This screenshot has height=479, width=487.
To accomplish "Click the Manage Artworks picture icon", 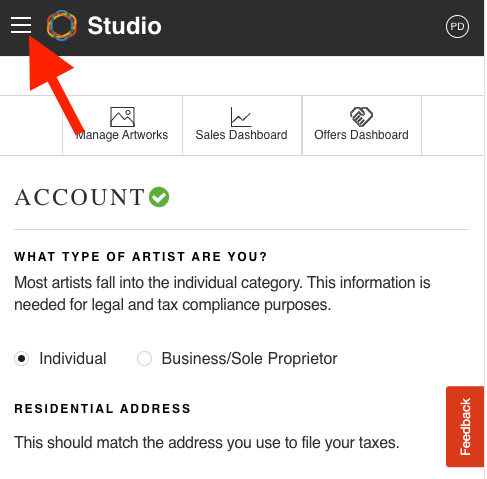I will point(122,117).
